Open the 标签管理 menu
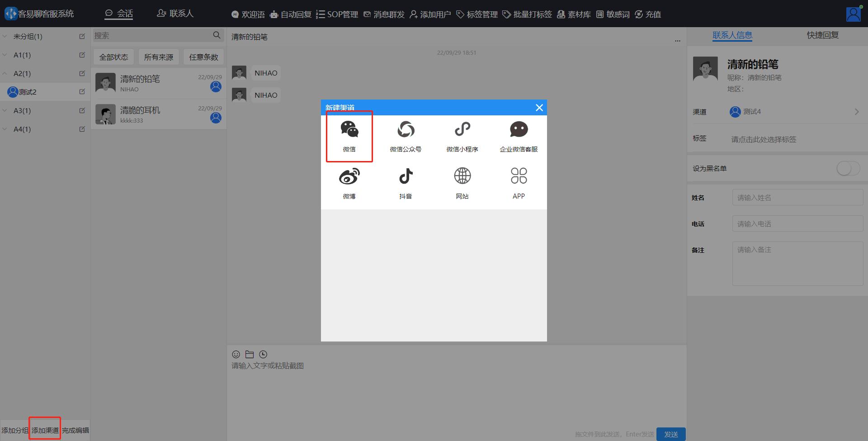 click(x=477, y=14)
